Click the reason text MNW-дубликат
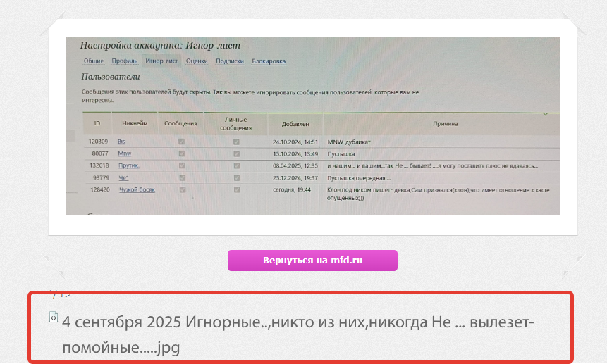This screenshot has height=364, width=607. point(349,142)
